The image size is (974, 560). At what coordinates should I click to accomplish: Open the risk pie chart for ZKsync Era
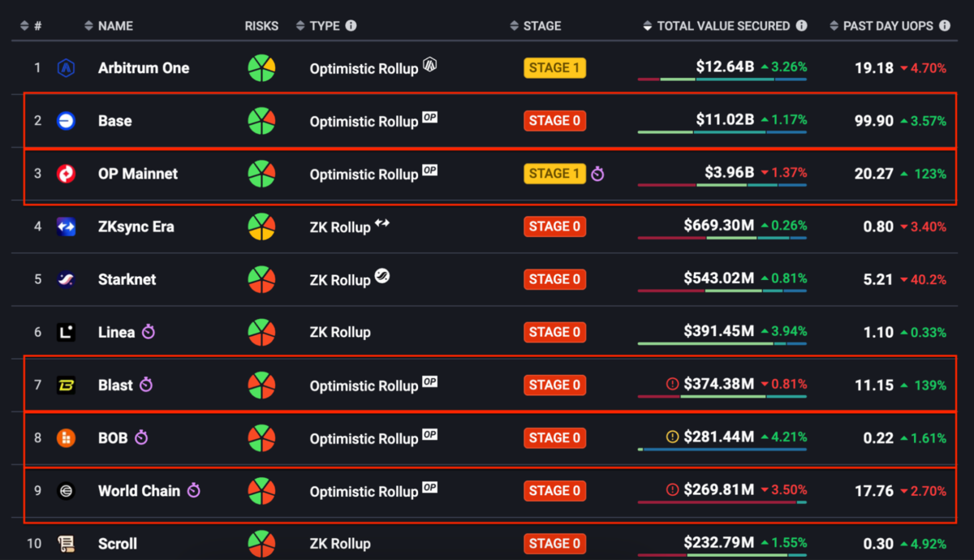click(261, 226)
